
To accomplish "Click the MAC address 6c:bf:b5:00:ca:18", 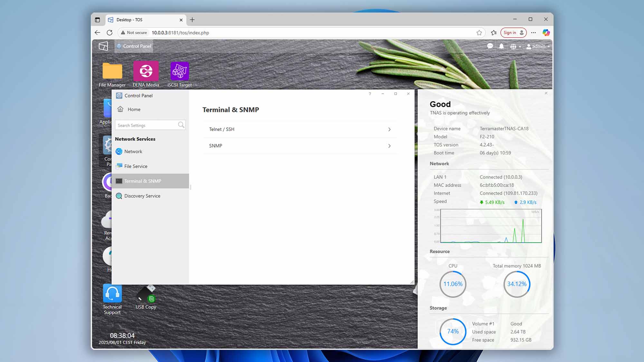I will click(497, 185).
